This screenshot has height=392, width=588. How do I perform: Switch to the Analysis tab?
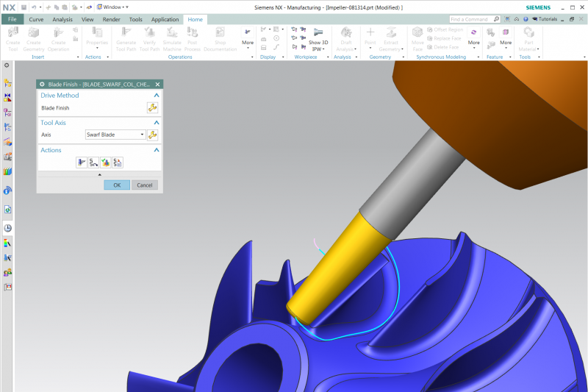pyautogui.click(x=62, y=20)
